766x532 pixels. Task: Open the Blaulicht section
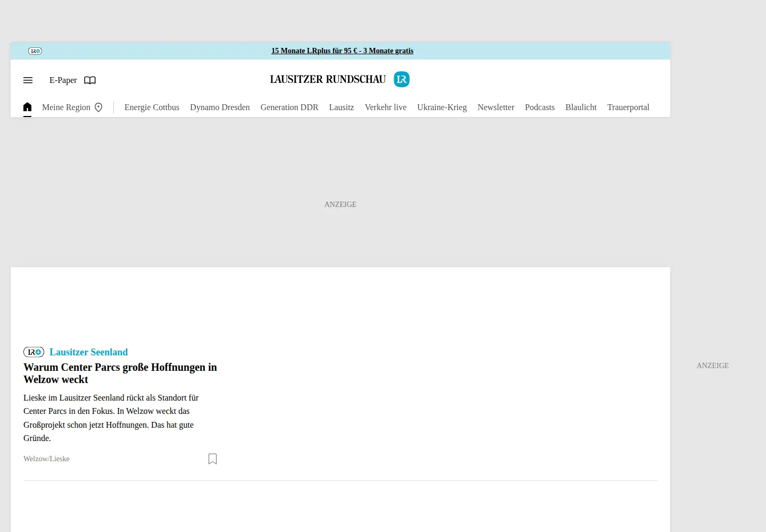tap(581, 107)
